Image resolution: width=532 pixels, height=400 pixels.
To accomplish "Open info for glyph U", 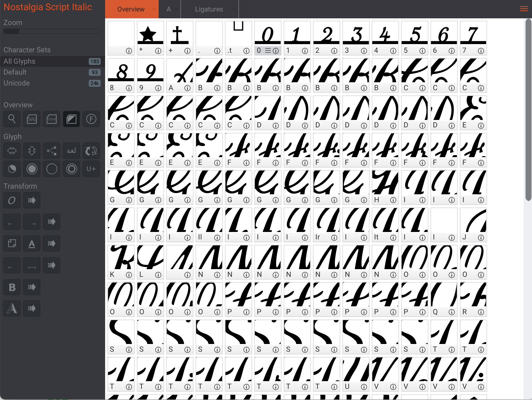I will click(364, 387).
